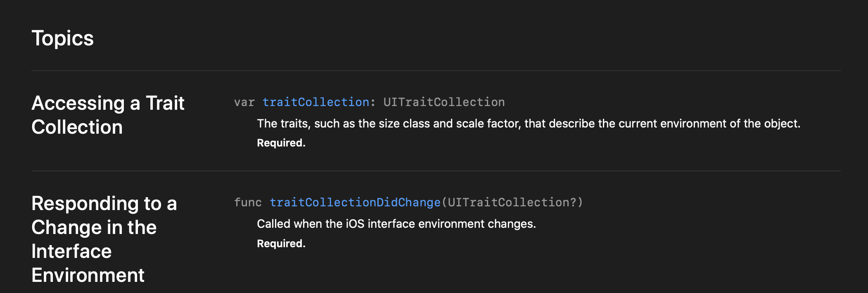Click the word iOS in the description
The width and height of the screenshot is (868, 293).
point(355,224)
